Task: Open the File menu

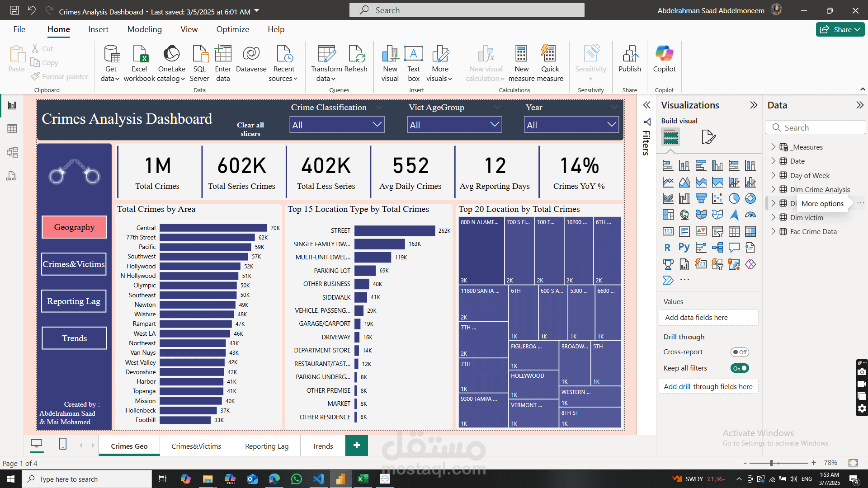Action: point(19,29)
